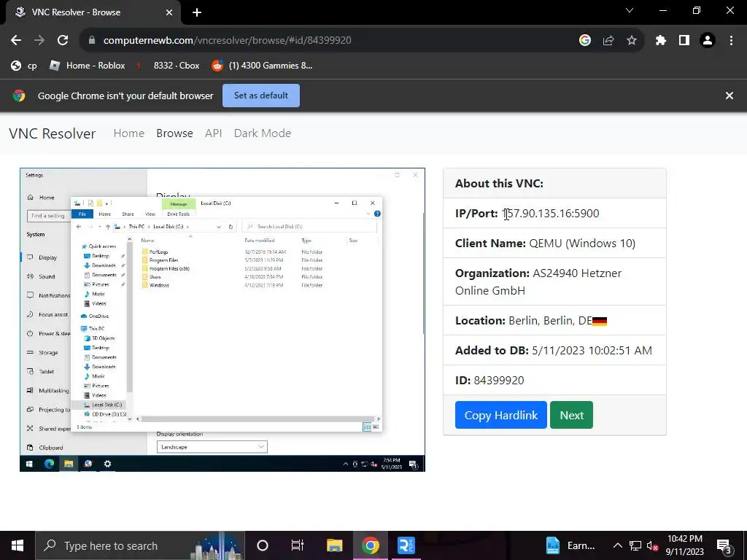Open the blue R app on the taskbar
The image size is (747, 560).
click(406, 545)
